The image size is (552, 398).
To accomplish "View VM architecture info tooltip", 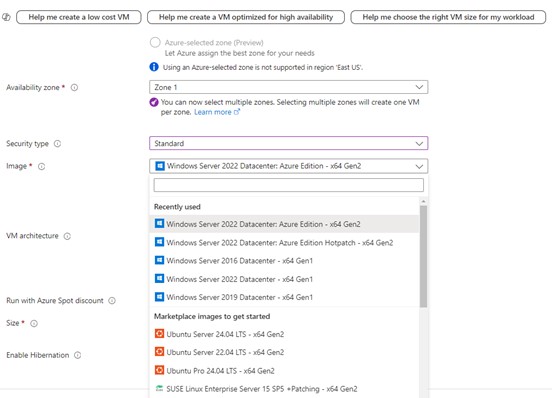I will pyautogui.click(x=67, y=236).
